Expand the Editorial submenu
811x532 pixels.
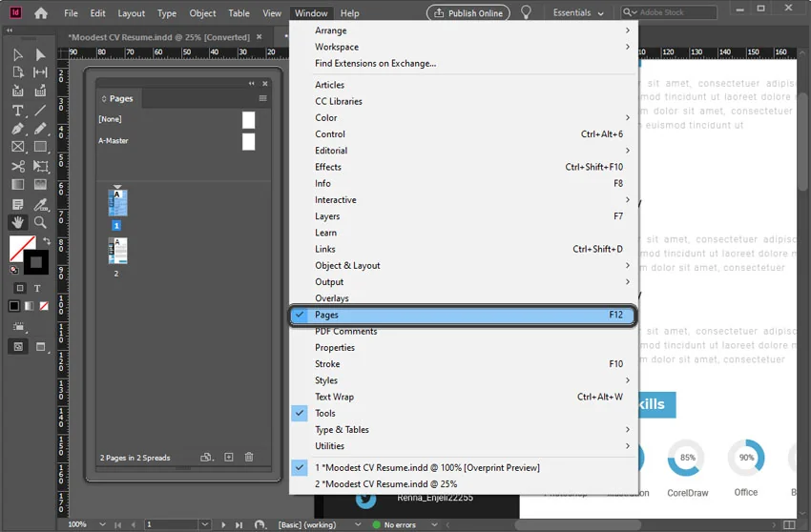point(463,151)
